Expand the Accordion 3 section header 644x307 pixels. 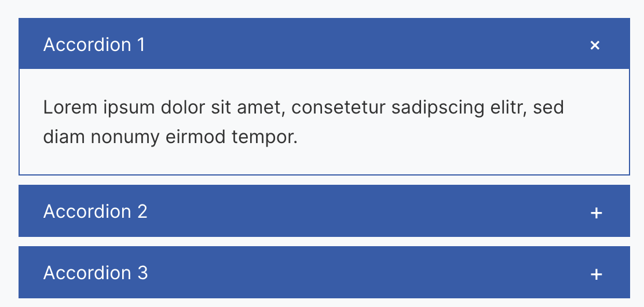[x=324, y=272]
